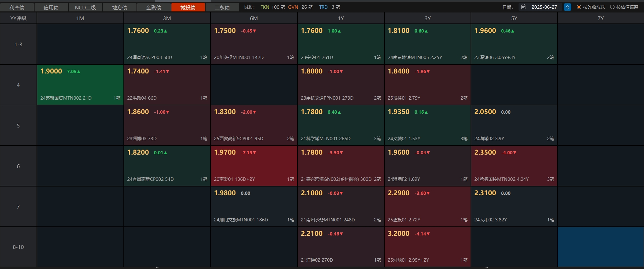Switch to the 利率债 tab
Image resolution: width=644 pixels, height=269 pixels.
[17, 7]
